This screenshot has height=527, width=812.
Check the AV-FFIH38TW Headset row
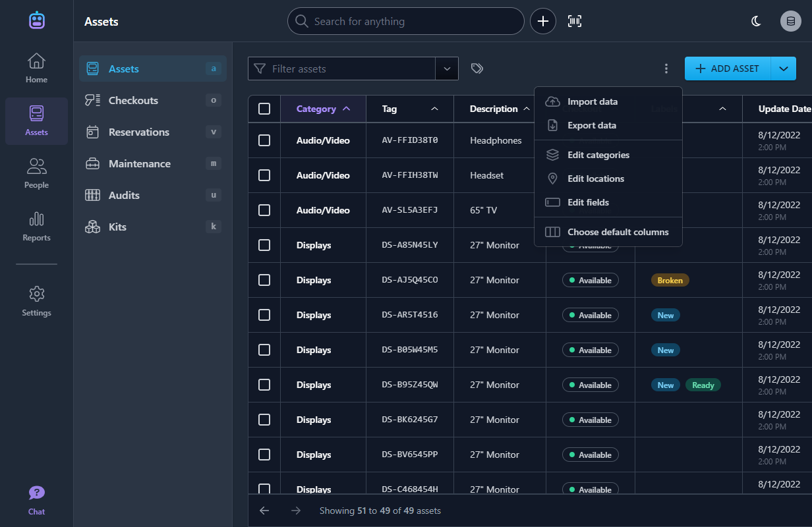(264, 175)
